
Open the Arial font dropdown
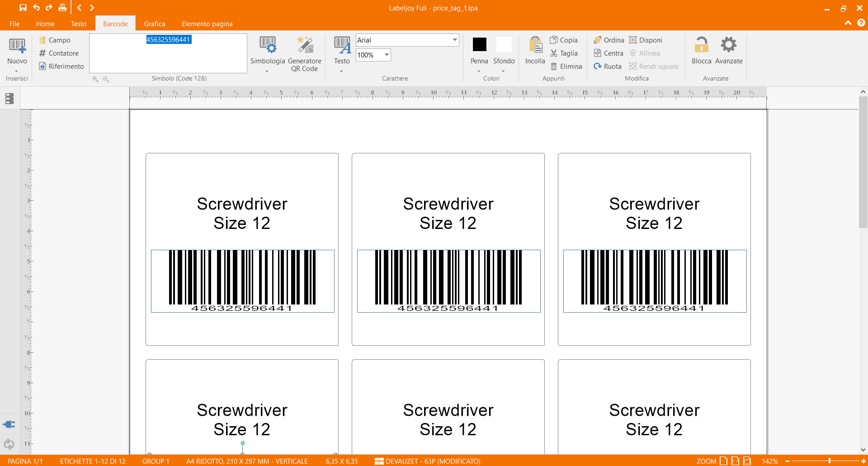[x=454, y=40]
